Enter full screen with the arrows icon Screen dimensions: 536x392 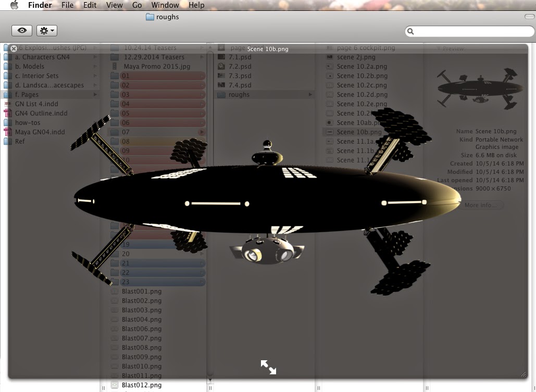pyautogui.click(x=268, y=367)
